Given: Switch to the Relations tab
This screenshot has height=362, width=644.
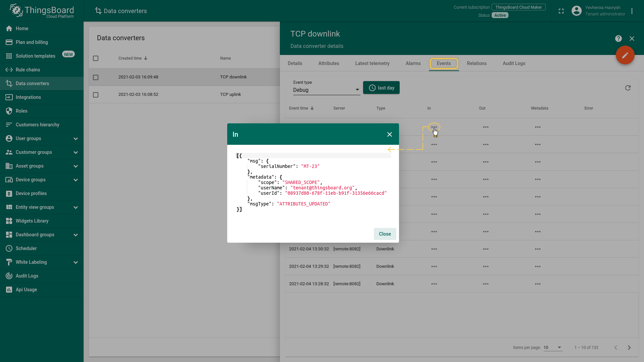Looking at the screenshot, I should (x=476, y=63).
